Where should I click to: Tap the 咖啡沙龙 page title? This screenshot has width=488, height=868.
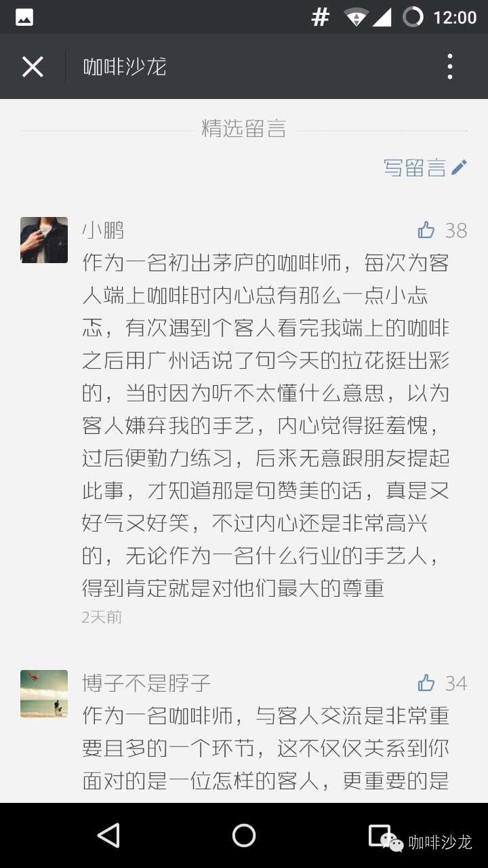pyautogui.click(x=125, y=66)
